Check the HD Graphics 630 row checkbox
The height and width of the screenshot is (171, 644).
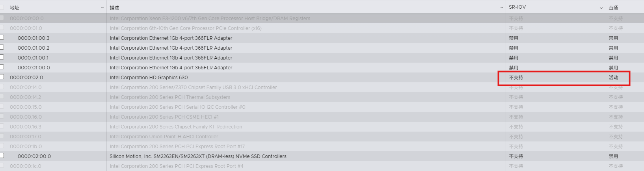[2, 77]
